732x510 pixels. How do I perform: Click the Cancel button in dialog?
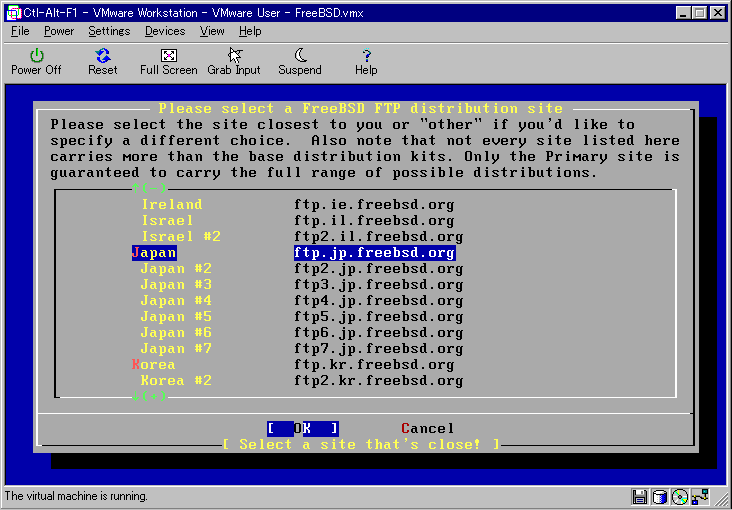428,429
